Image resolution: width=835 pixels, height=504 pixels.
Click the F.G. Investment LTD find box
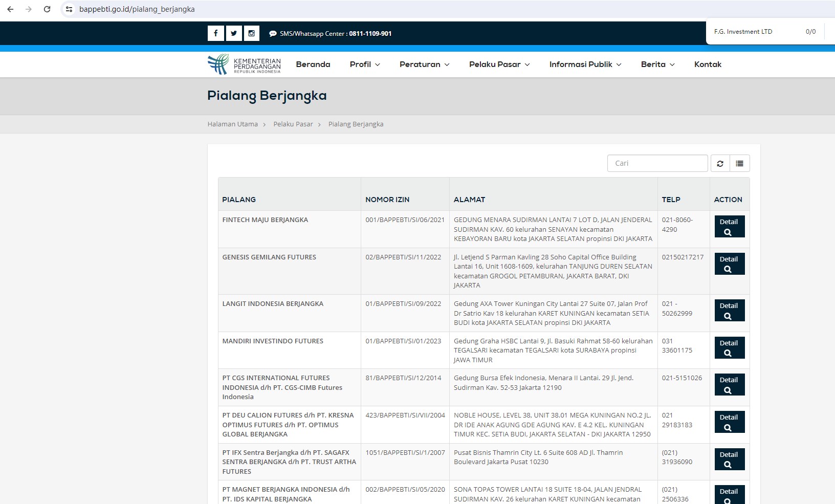(x=743, y=32)
